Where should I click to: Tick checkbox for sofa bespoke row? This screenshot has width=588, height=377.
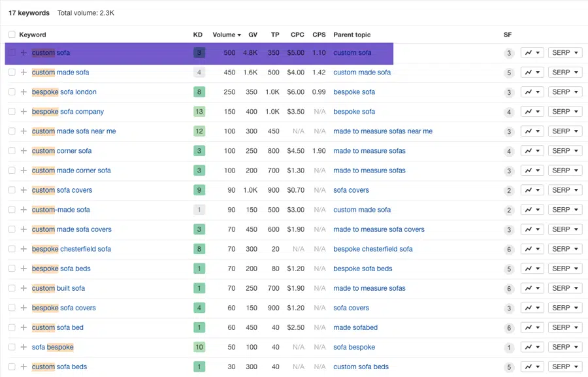pos(12,347)
